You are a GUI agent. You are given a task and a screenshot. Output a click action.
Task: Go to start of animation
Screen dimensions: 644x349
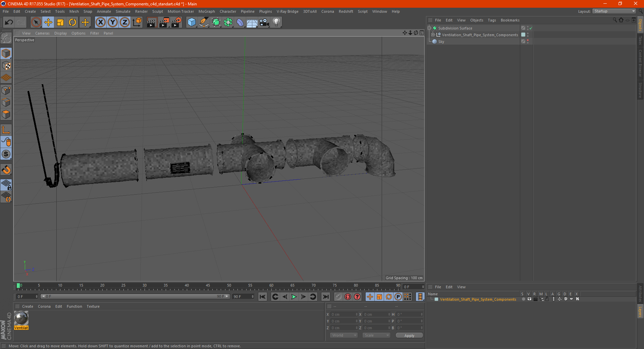coord(263,297)
